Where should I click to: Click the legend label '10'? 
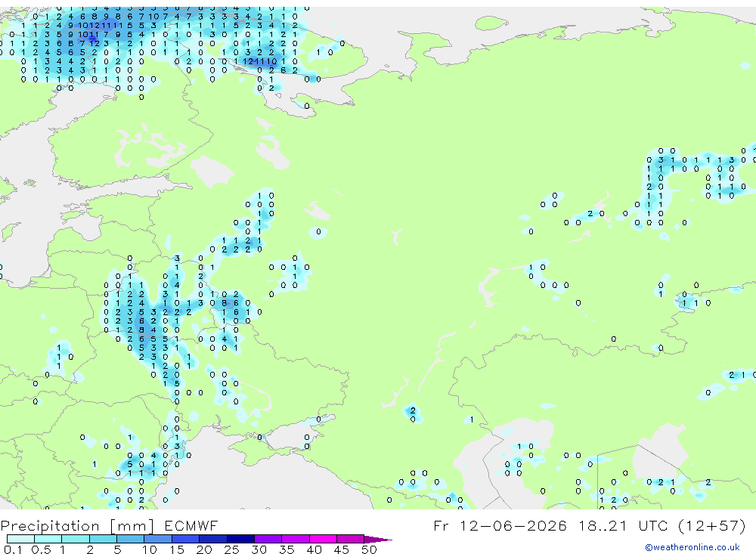tap(150, 549)
